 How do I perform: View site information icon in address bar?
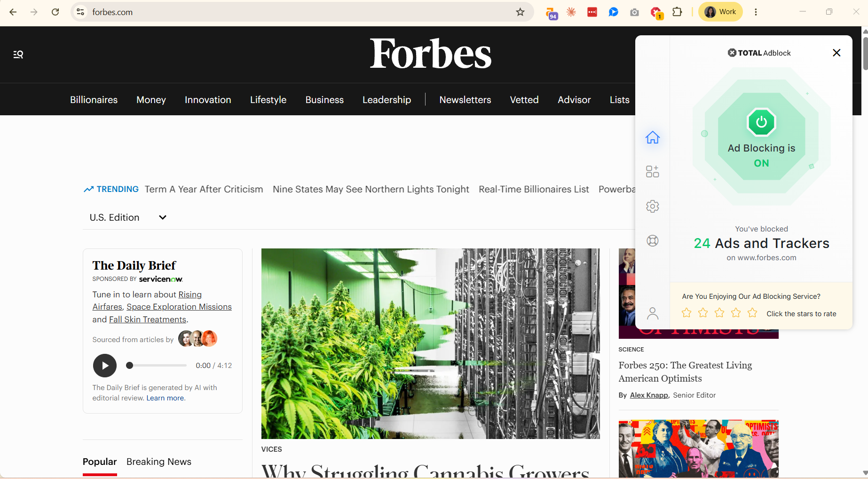[x=81, y=12]
